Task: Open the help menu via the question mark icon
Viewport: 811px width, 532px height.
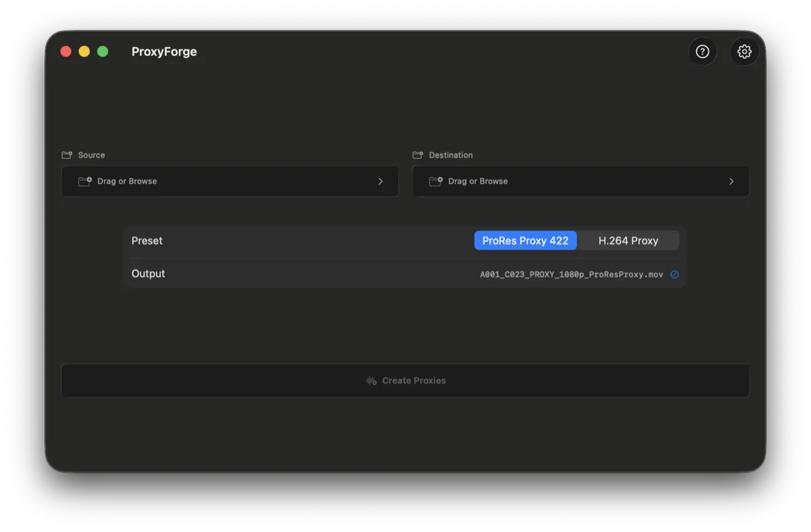Action: [x=702, y=51]
